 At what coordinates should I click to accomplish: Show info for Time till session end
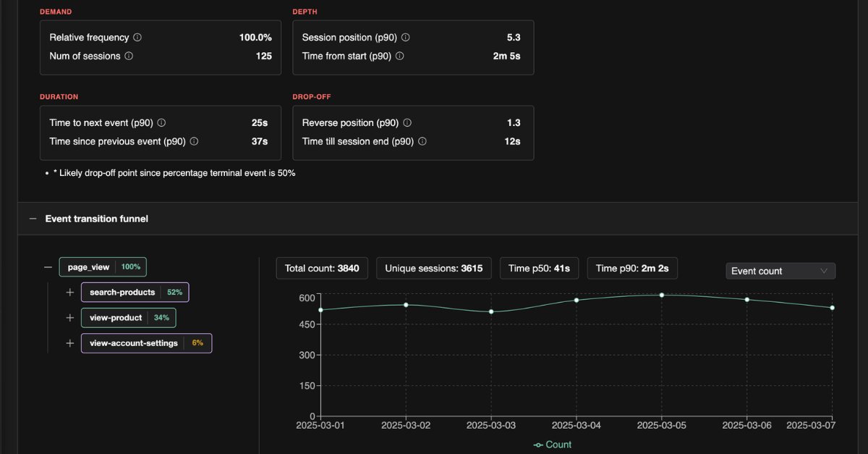[422, 142]
